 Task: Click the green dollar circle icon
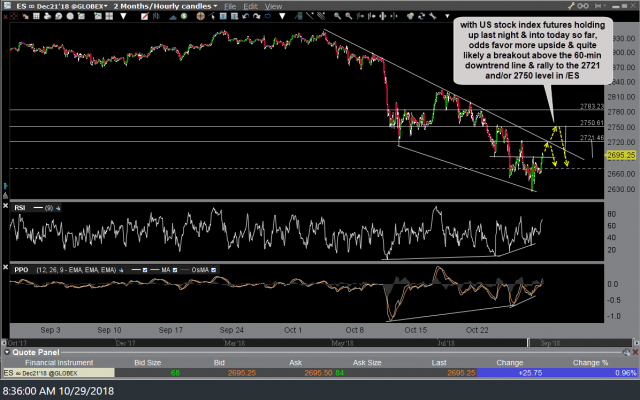pos(184,16)
